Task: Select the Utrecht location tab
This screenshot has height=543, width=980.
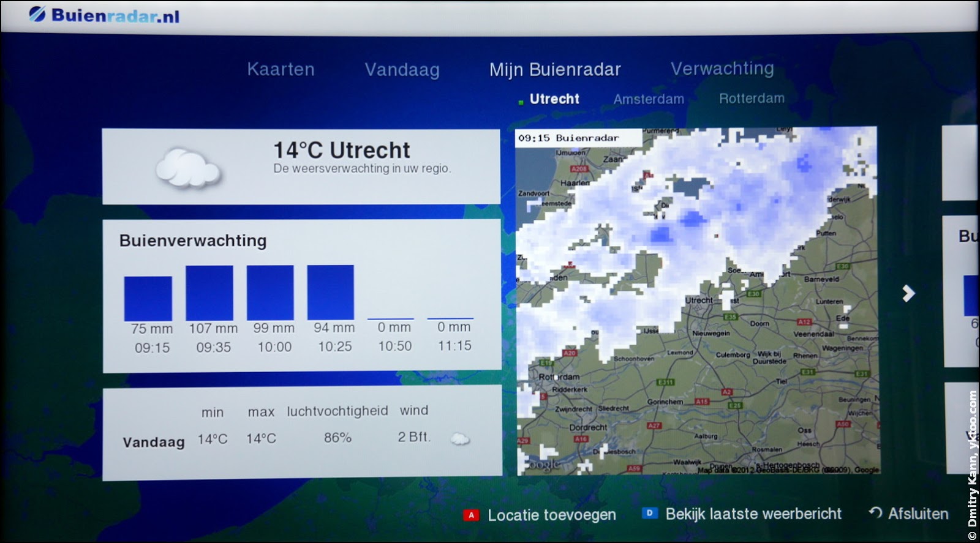Action: point(554,99)
